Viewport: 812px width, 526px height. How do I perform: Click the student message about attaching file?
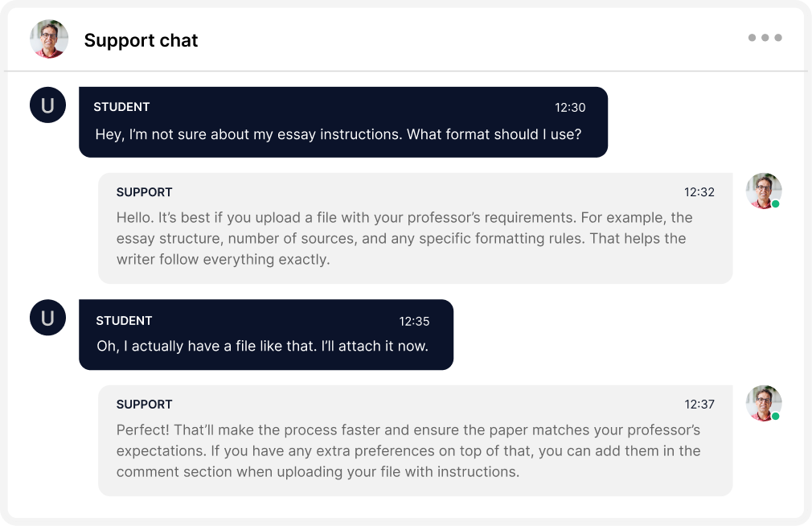pyautogui.click(x=262, y=347)
